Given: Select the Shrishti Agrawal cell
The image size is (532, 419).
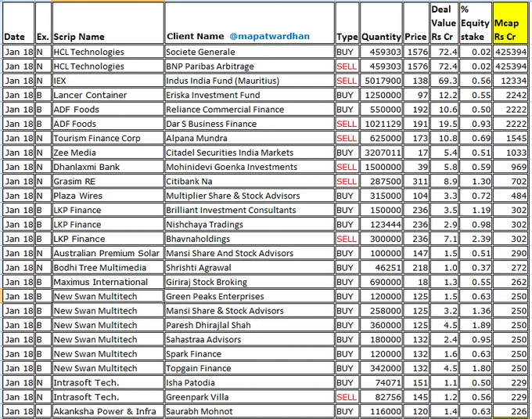Looking at the screenshot, I should pyautogui.click(x=250, y=268).
